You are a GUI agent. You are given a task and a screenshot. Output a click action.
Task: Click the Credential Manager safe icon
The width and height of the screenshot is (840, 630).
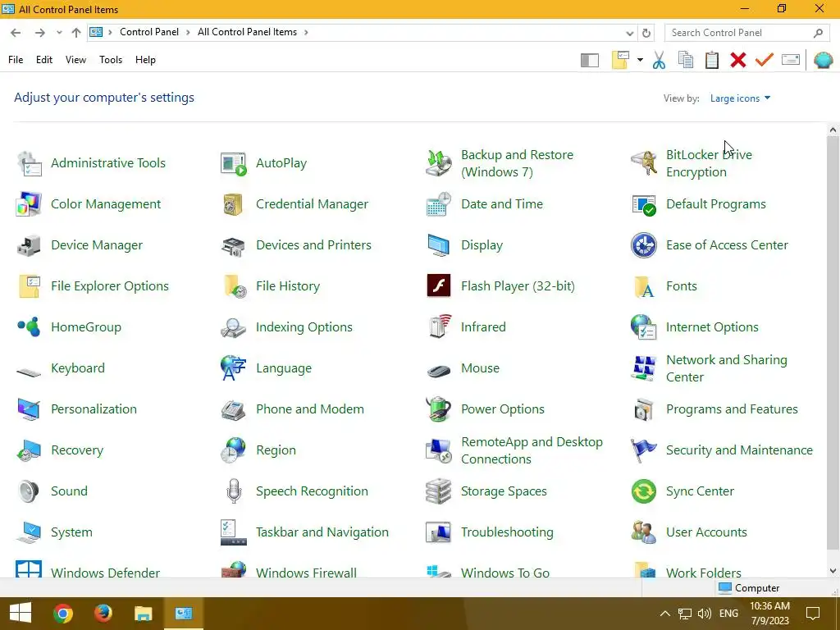point(234,204)
